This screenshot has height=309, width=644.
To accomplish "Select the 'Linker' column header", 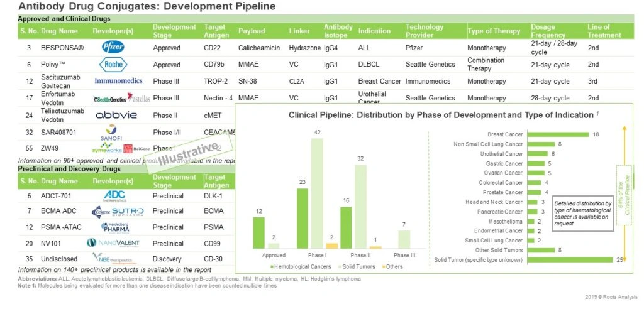I will 299,31.
